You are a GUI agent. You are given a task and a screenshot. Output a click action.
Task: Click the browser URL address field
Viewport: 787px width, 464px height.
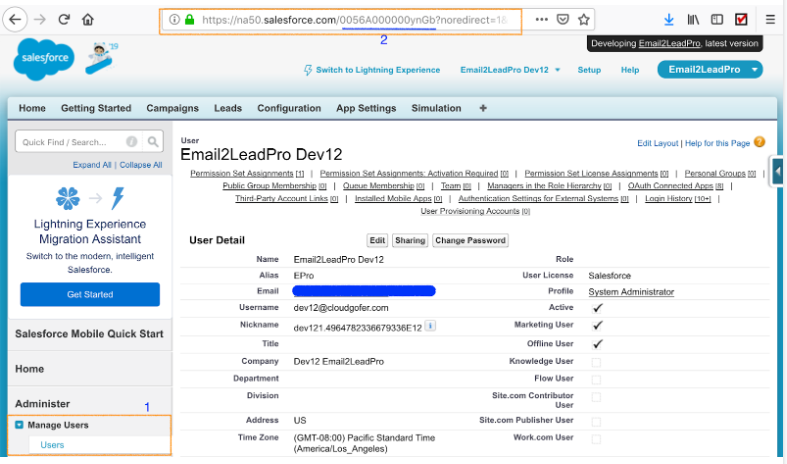354,20
